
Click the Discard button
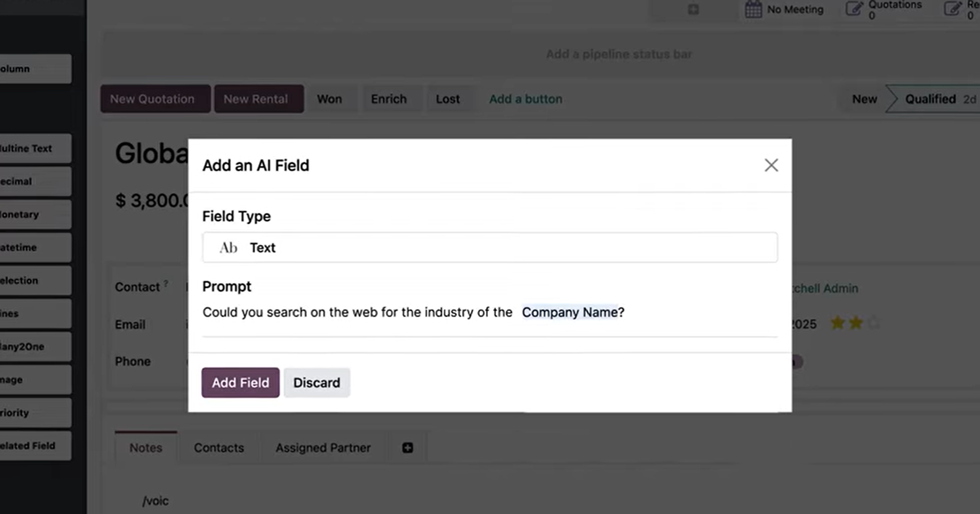(x=316, y=382)
